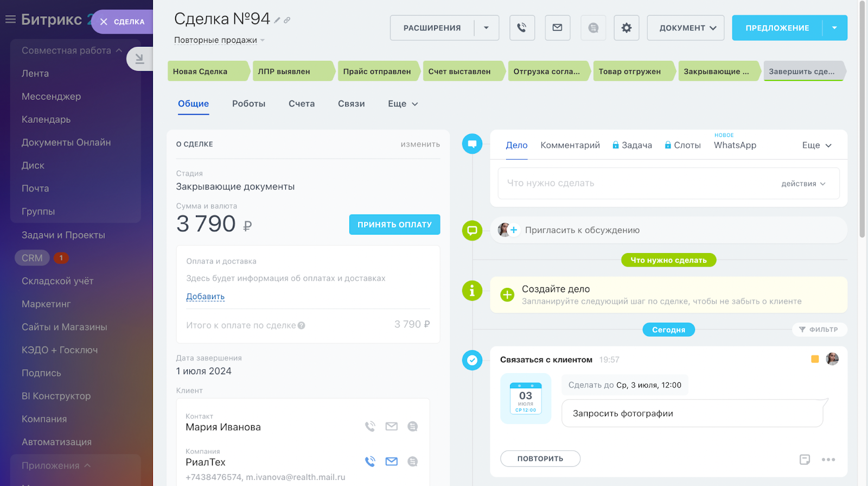Image resolution: width=868 pixels, height=486 pixels.
Task: Call contact Мария Иванова via phone icon
Action: click(370, 426)
